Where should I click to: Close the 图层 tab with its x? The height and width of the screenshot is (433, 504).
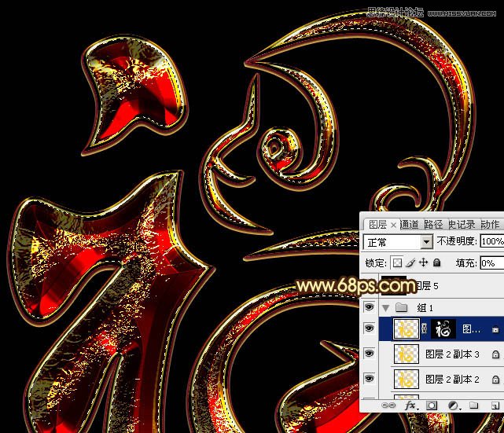click(x=393, y=226)
